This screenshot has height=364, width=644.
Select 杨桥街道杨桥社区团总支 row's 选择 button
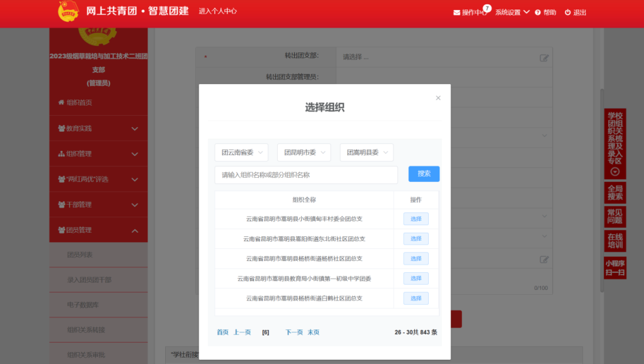point(416,259)
